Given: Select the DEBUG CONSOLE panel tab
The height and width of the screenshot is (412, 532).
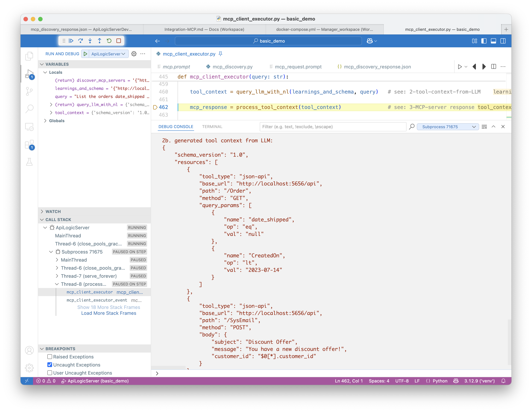Looking at the screenshot, I should point(176,127).
